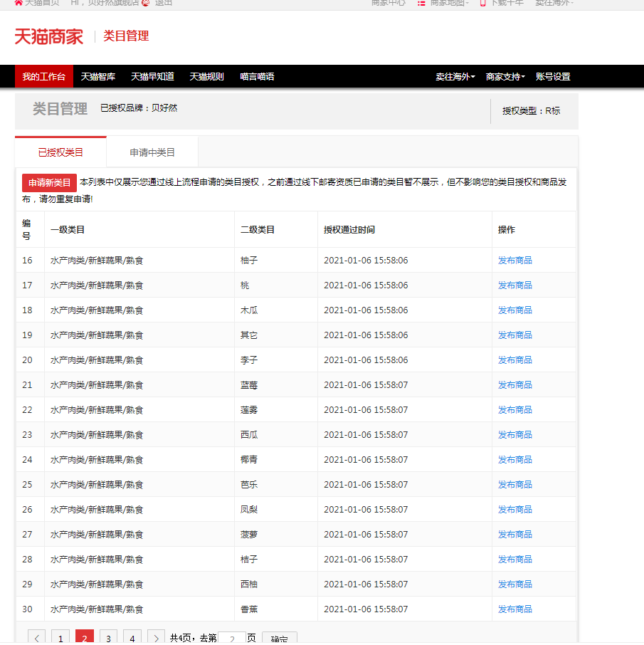
Task: Click 发布商品 for row 17 桃
Action: (x=515, y=285)
